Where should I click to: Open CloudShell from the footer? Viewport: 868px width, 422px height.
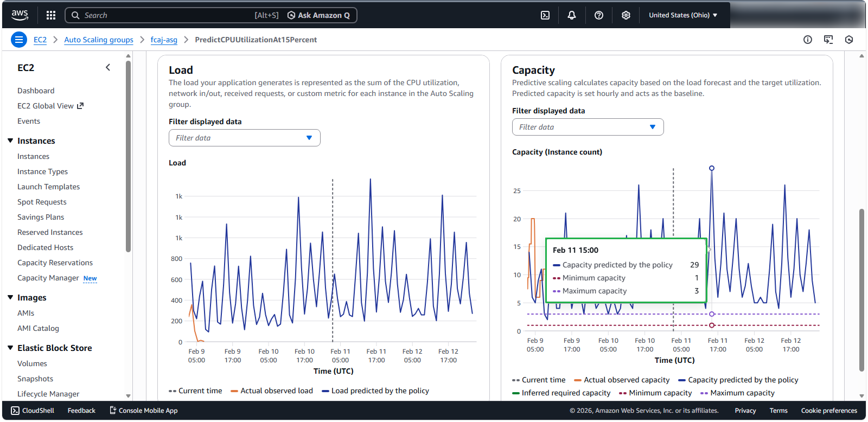tap(33, 411)
